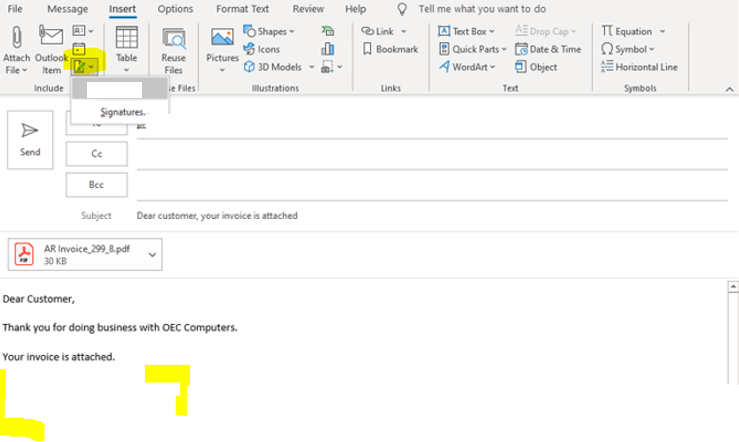Insert a Link
The image size is (739, 442).
point(378,31)
